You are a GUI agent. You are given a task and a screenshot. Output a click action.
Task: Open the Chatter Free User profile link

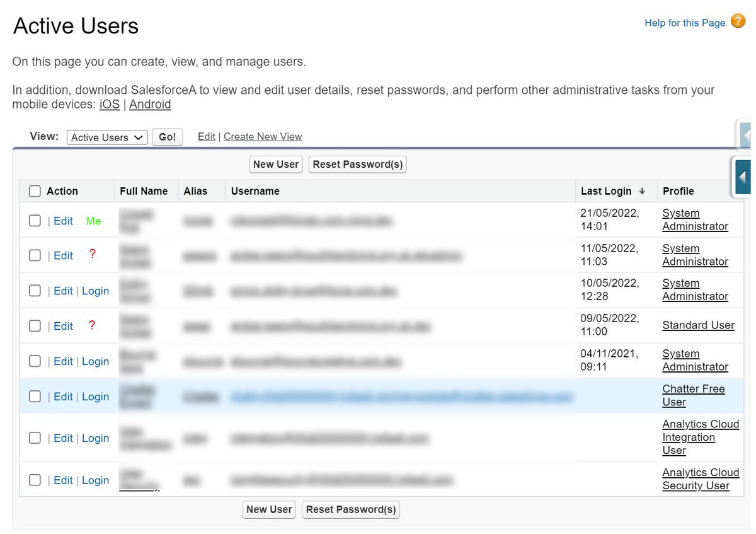(x=694, y=395)
